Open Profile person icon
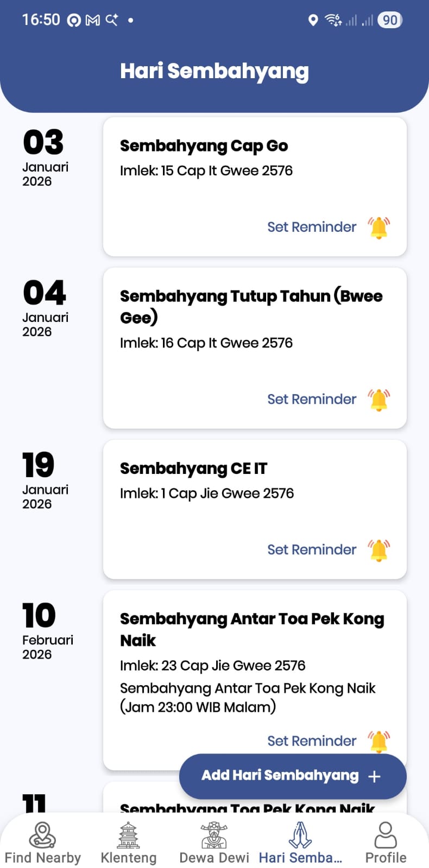429x868 pixels. coord(386,835)
